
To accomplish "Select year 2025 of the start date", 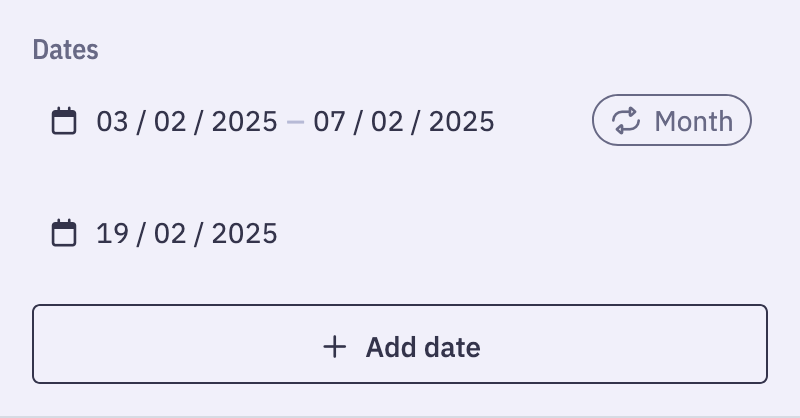I will 244,121.
